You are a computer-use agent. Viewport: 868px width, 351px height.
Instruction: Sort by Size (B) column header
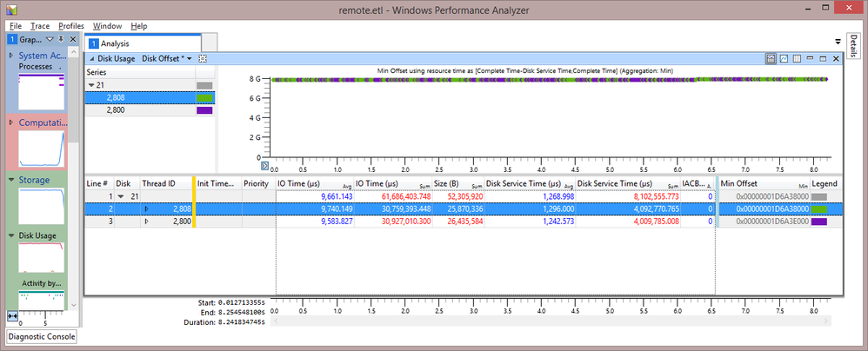click(x=458, y=183)
